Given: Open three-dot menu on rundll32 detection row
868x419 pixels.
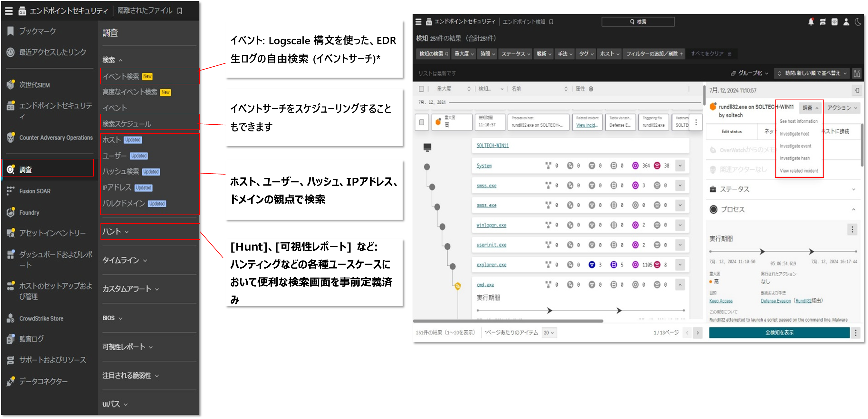Looking at the screenshot, I should pyautogui.click(x=696, y=122).
